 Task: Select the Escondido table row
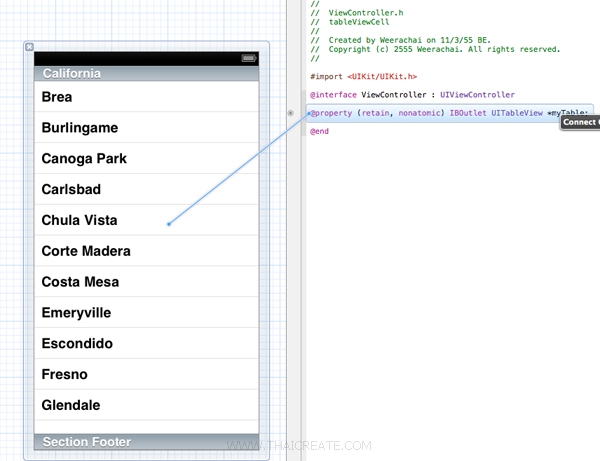(x=147, y=343)
